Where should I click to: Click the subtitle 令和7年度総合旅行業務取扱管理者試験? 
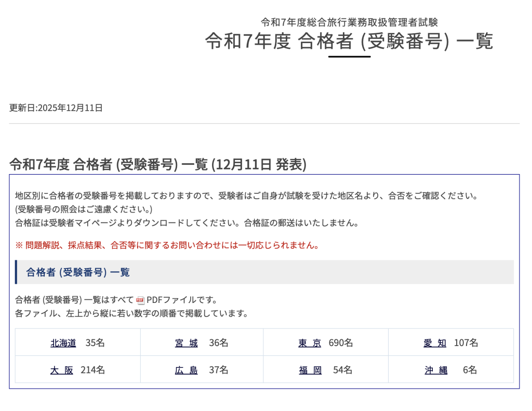pos(349,22)
